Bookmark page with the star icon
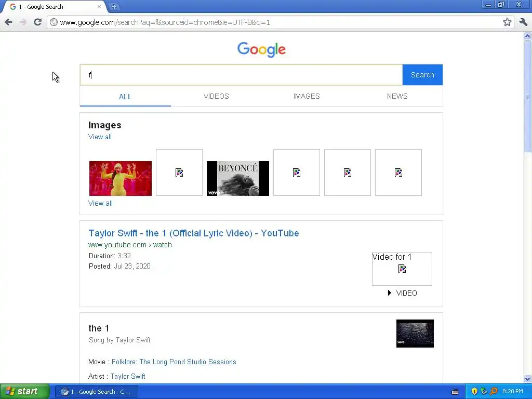532x399 pixels. pyautogui.click(x=507, y=22)
